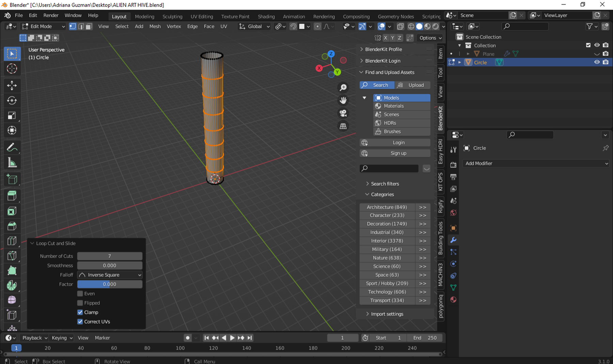Open the Item sidebar tab
This screenshot has height=364, width=613.
(441, 53)
